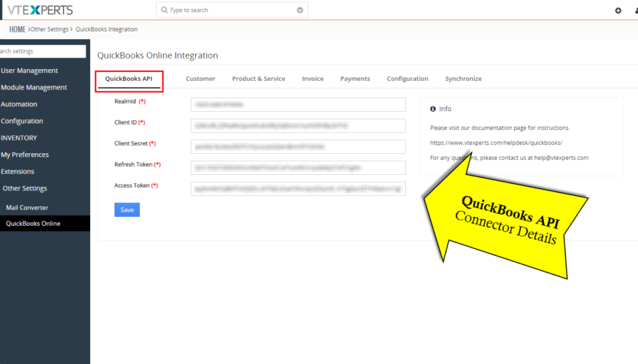The image size is (638, 364).
Task: Expand My Preferences section
Action: [25, 155]
